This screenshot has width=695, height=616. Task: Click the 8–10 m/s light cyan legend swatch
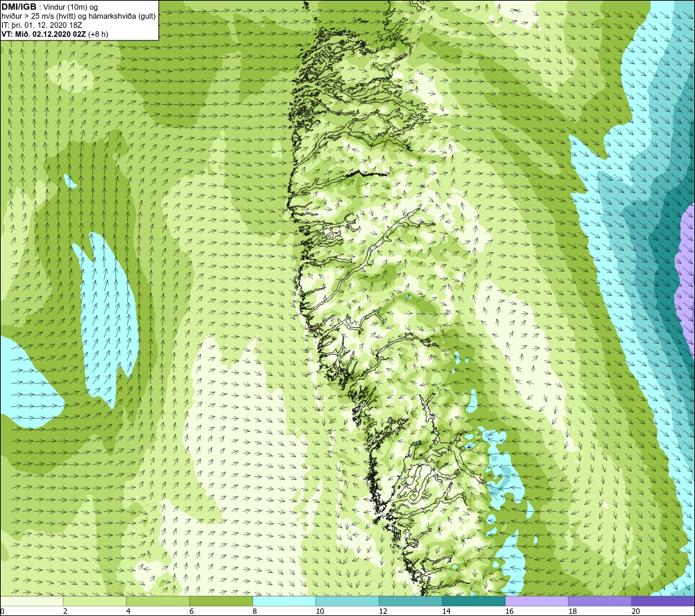(284, 601)
